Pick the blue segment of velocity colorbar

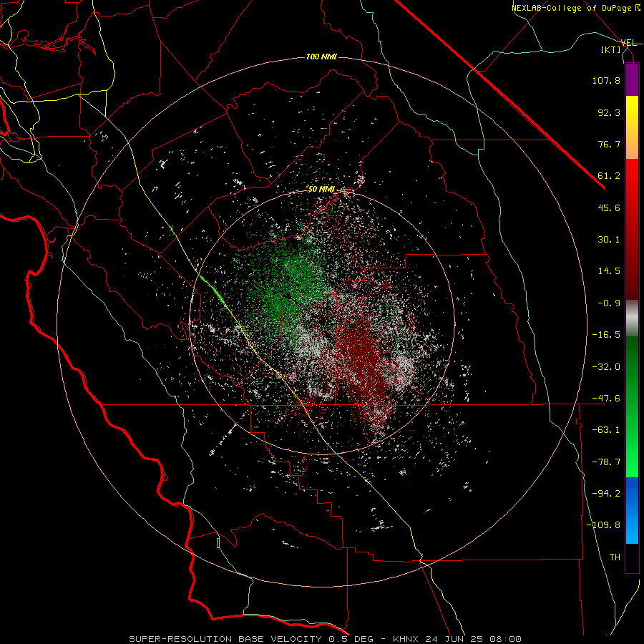pos(632,510)
